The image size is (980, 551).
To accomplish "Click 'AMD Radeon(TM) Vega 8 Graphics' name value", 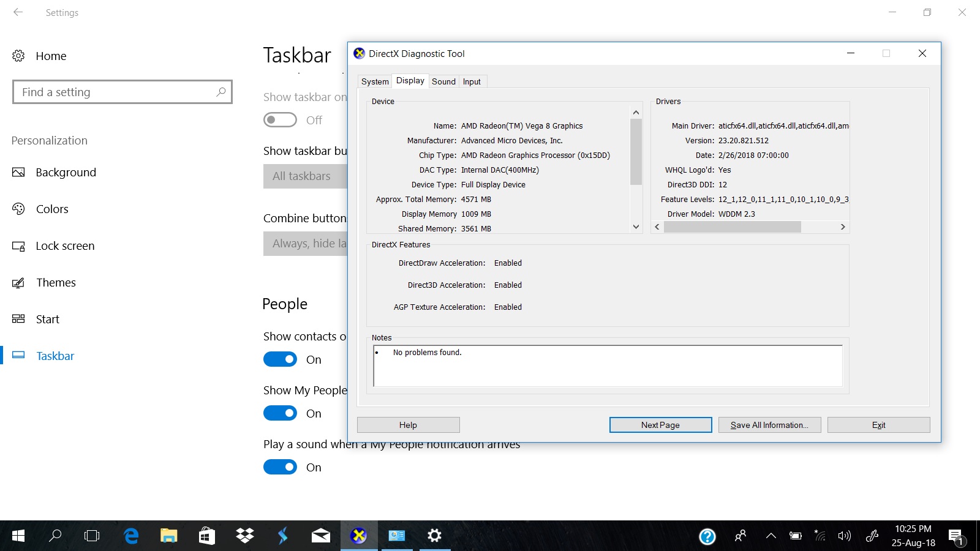I will (522, 126).
